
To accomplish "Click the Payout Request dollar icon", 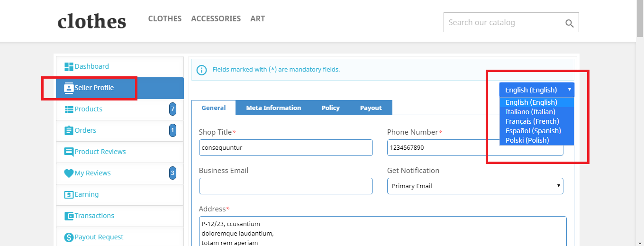I will click(69, 237).
